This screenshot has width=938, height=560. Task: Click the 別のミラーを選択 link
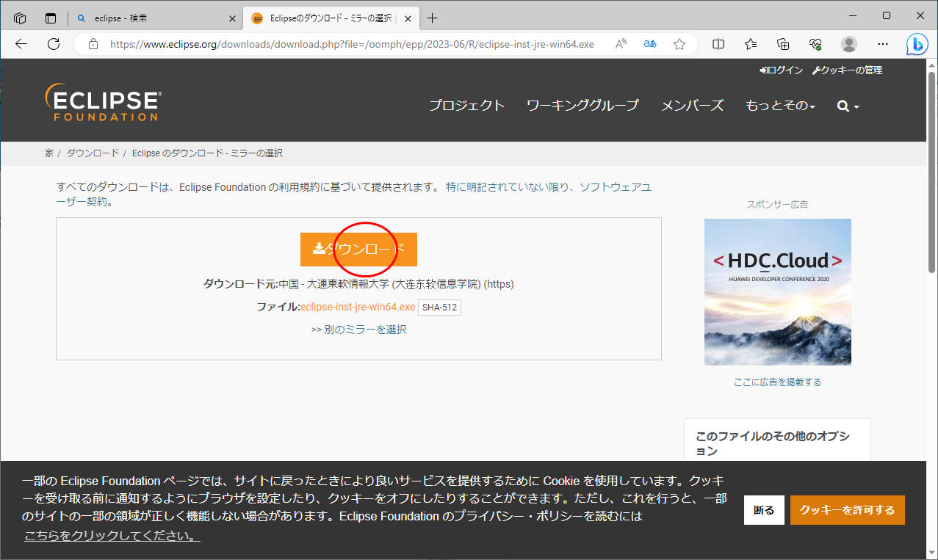358,330
